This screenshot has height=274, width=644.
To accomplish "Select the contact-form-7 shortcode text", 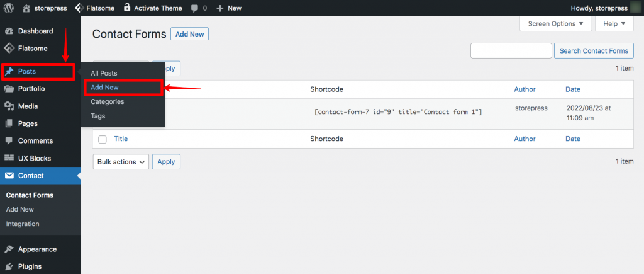I will [398, 112].
